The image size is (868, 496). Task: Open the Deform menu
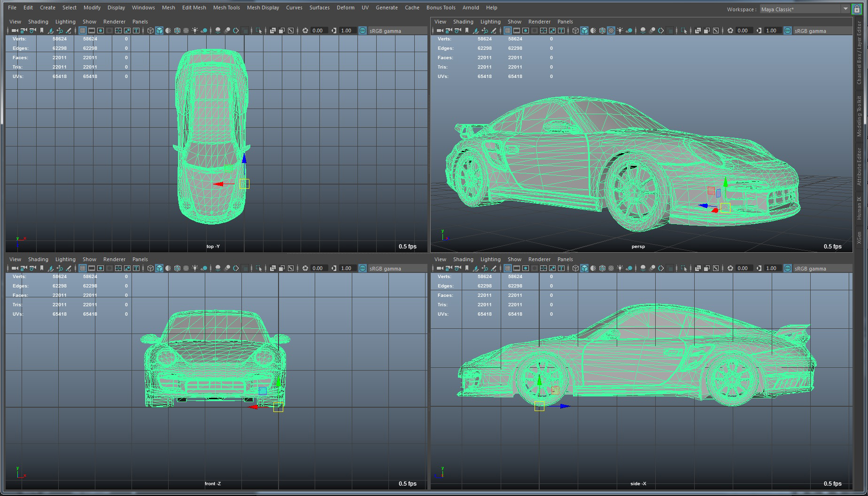click(x=346, y=8)
